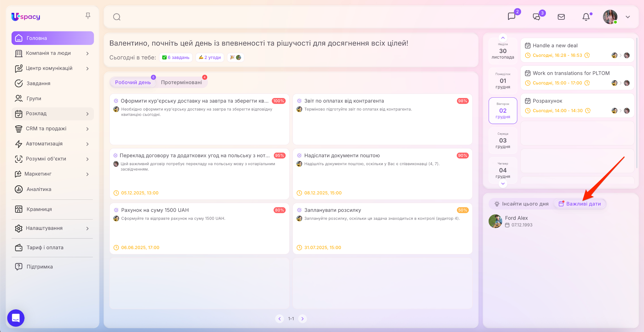Open the comments icon with badge 3
Screen dimensions: 644x332
coord(536,17)
